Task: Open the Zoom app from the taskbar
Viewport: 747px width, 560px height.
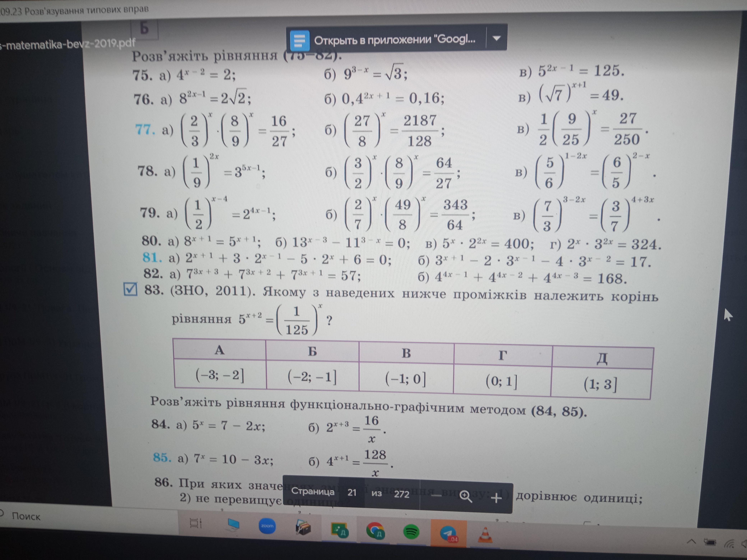Action: click(267, 526)
